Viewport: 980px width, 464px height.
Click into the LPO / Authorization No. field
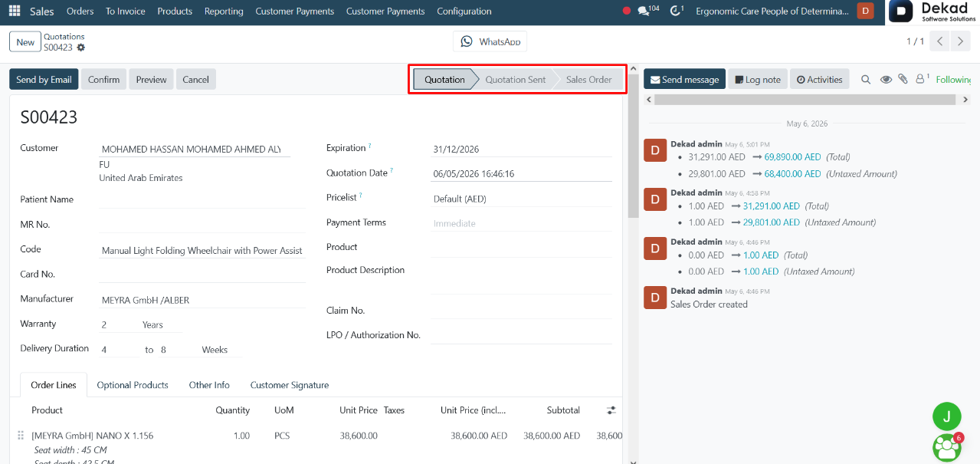point(522,335)
